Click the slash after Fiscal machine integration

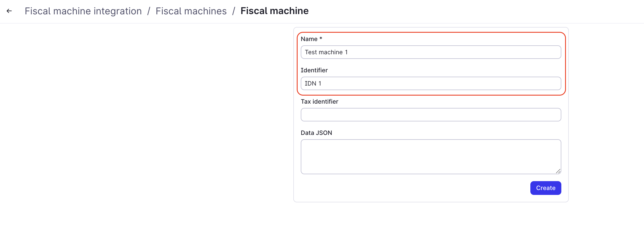(x=149, y=11)
